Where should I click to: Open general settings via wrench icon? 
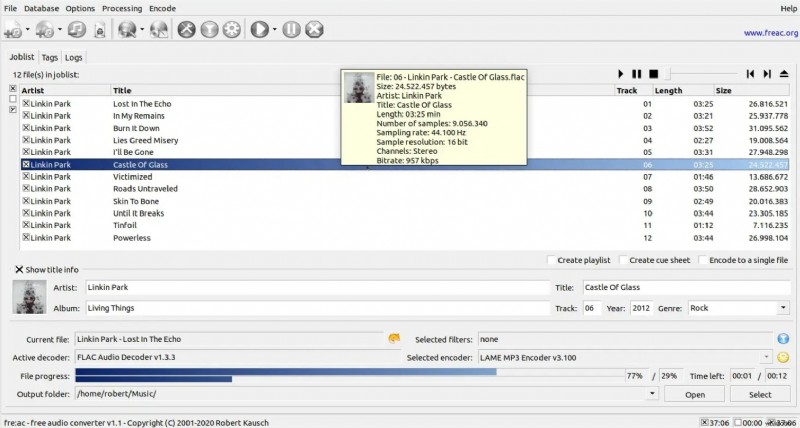(x=187, y=30)
